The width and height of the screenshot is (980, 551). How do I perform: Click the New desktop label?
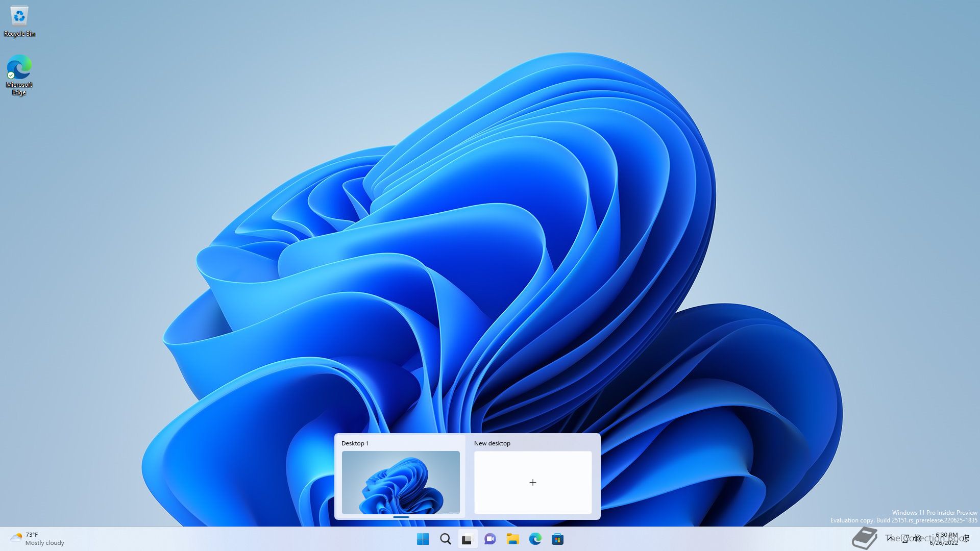tap(492, 443)
